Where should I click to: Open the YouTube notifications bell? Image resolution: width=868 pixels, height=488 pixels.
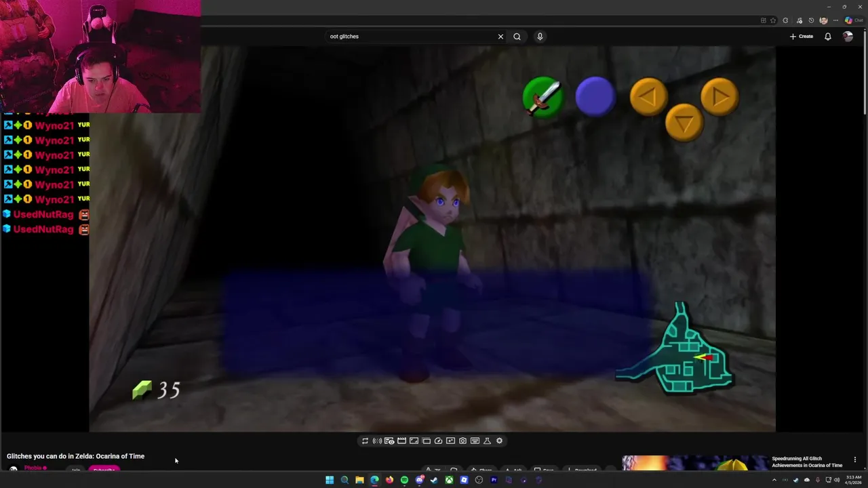(828, 37)
